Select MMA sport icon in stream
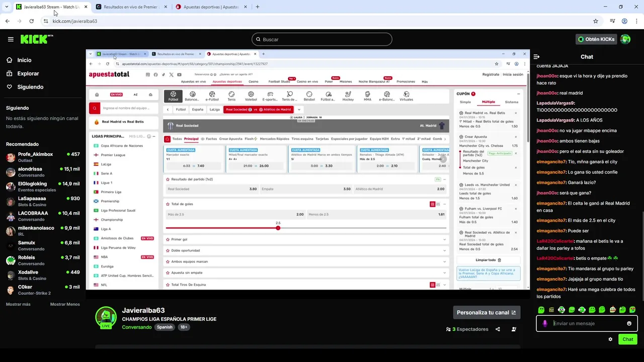Viewport: 644px width, 362px height. tap(367, 96)
